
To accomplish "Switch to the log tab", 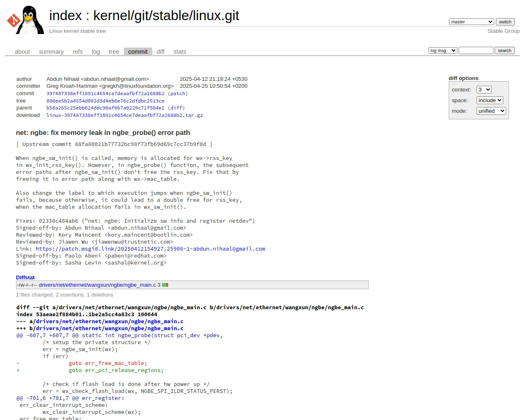I will (x=96, y=52).
